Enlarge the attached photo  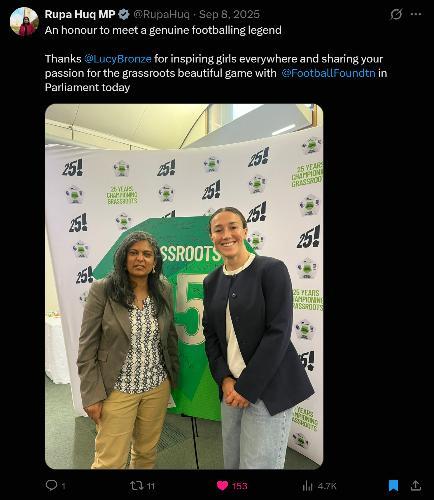pyautogui.click(x=184, y=287)
